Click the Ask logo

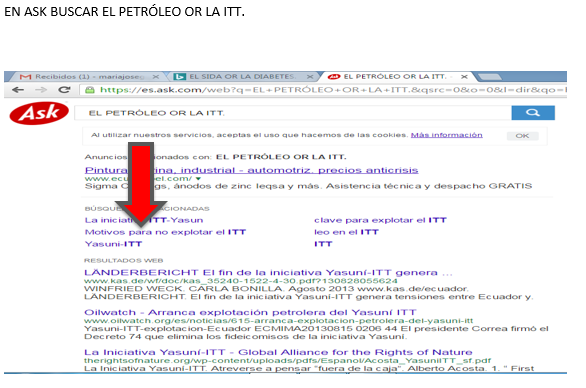(x=39, y=113)
